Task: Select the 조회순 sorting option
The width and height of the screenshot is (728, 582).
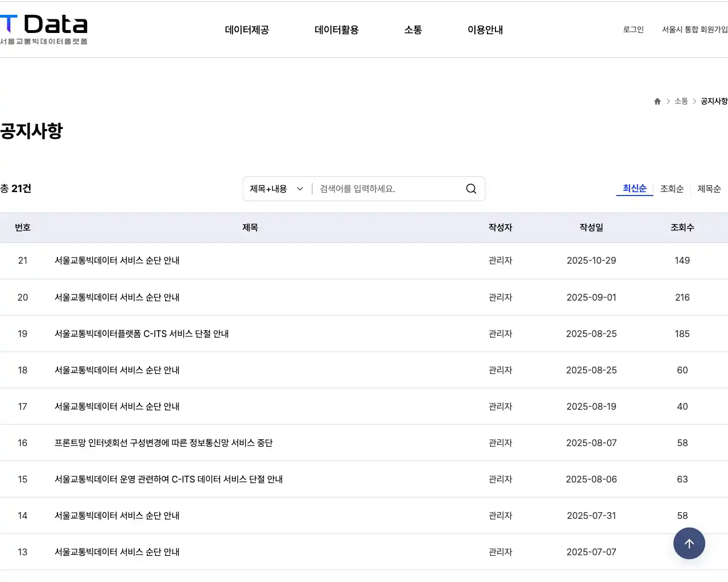Action: point(671,188)
